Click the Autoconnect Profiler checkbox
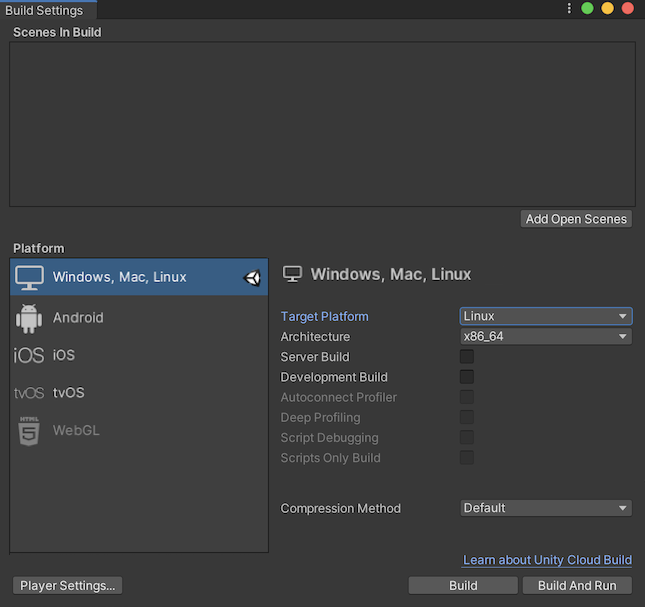Viewport: 645px width, 607px height. [467, 397]
